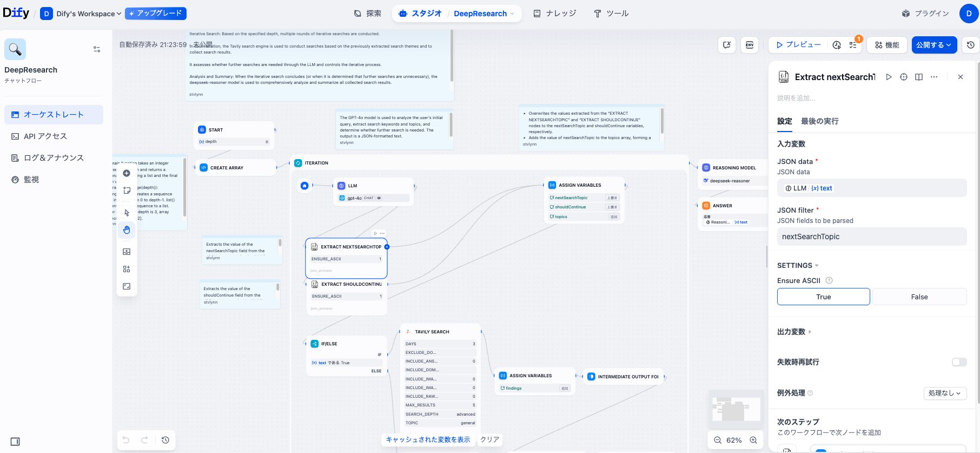The width and height of the screenshot is (980, 453).
Task: Click the app settings sliders icon beside DeepResearch
Action: coord(97,49)
